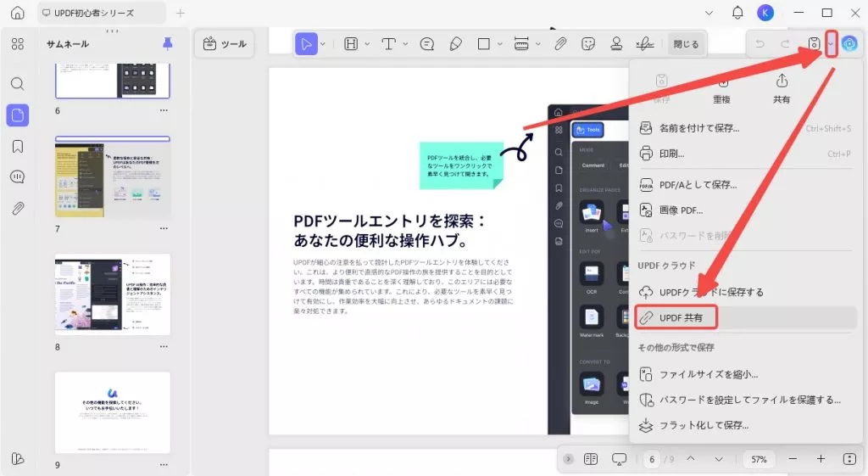This screenshot has height=476, width=868.
Task: Expand the shape tool dropdown arrow
Action: click(499, 44)
